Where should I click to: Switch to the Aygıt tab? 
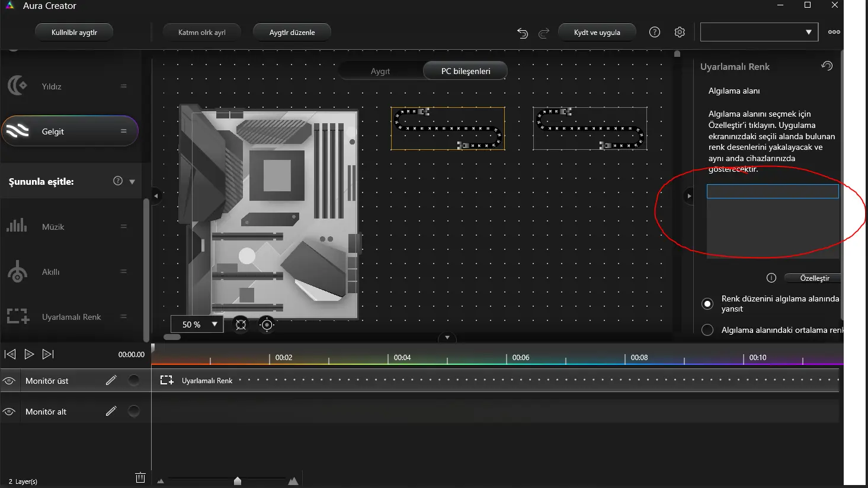pos(380,71)
